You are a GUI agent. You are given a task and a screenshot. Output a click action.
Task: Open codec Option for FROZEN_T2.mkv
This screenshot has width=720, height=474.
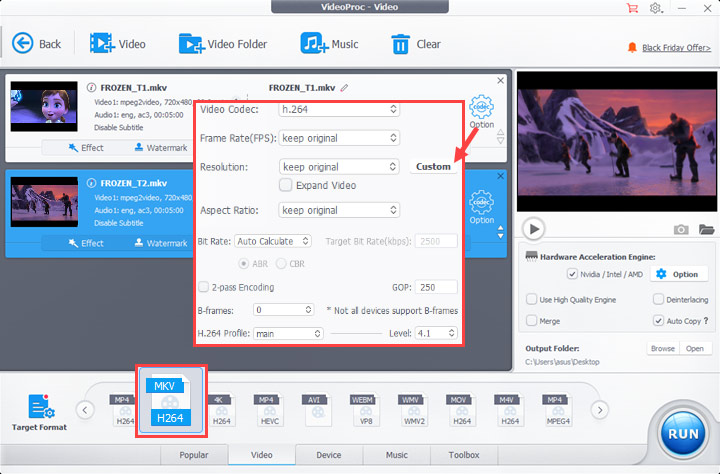pyautogui.click(x=481, y=208)
